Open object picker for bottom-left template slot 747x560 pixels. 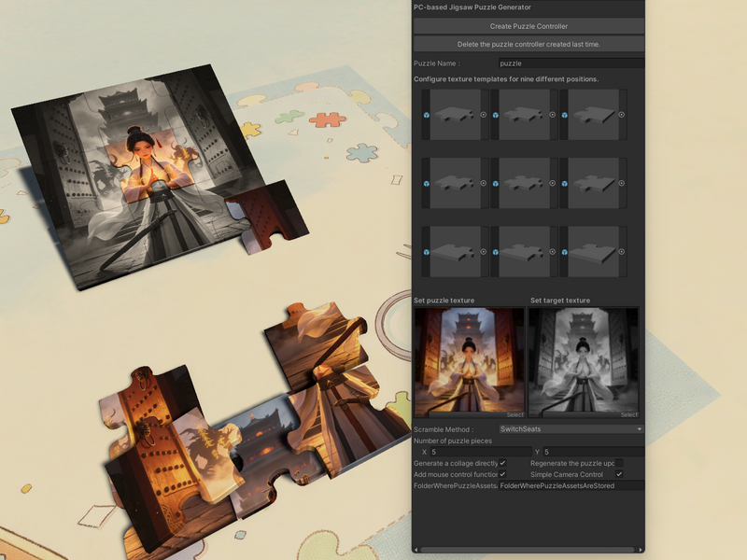coord(484,252)
